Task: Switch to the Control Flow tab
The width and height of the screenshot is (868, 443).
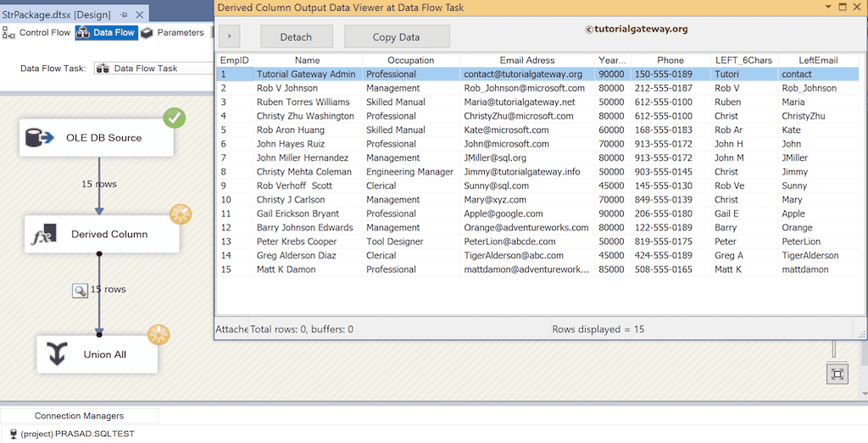Action: pyautogui.click(x=36, y=33)
